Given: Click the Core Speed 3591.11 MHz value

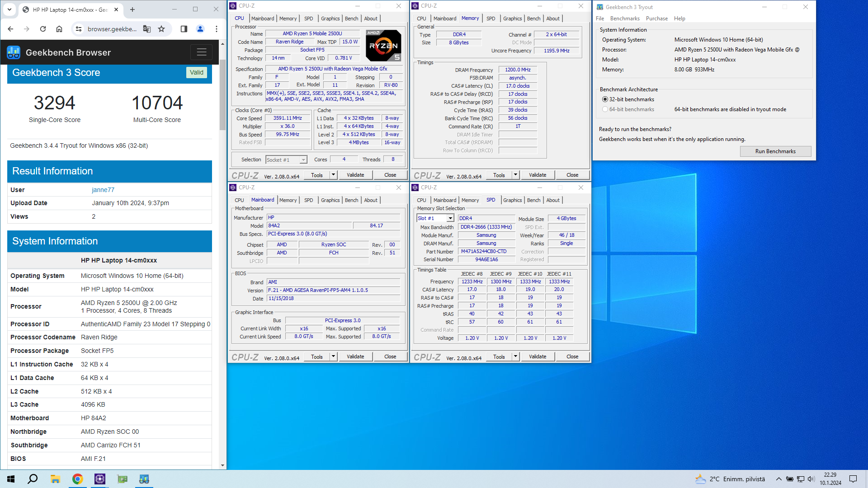Looking at the screenshot, I should (x=288, y=118).
